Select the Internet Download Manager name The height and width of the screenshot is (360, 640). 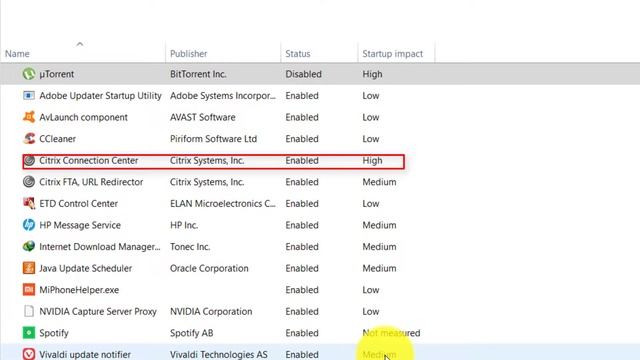point(100,247)
